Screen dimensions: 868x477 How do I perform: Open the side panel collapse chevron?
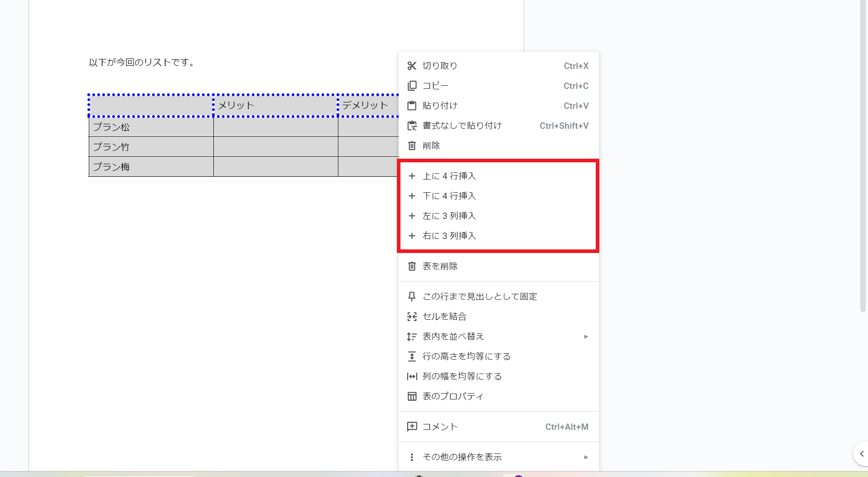861,453
